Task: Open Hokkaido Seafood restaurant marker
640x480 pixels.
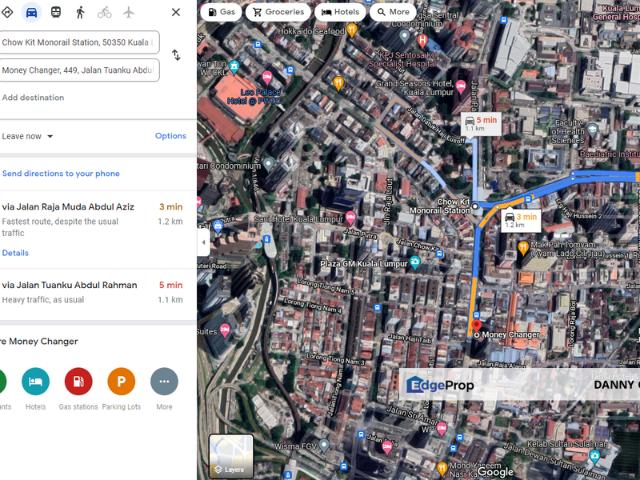Action: click(351, 29)
